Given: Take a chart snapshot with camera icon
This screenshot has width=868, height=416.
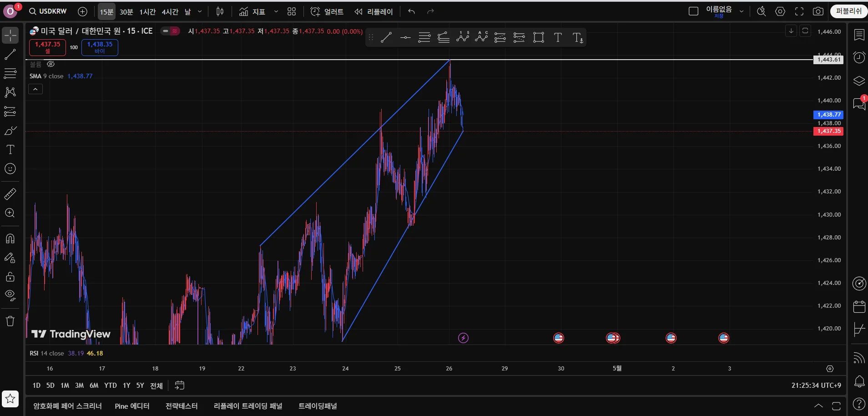Looking at the screenshot, I should [x=818, y=11].
